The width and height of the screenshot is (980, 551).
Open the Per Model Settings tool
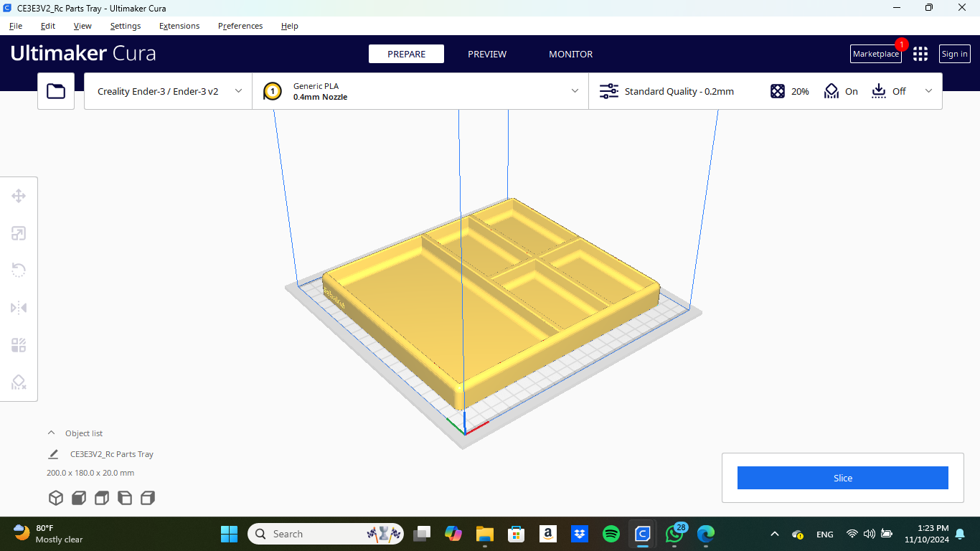click(x=19, y=345)
